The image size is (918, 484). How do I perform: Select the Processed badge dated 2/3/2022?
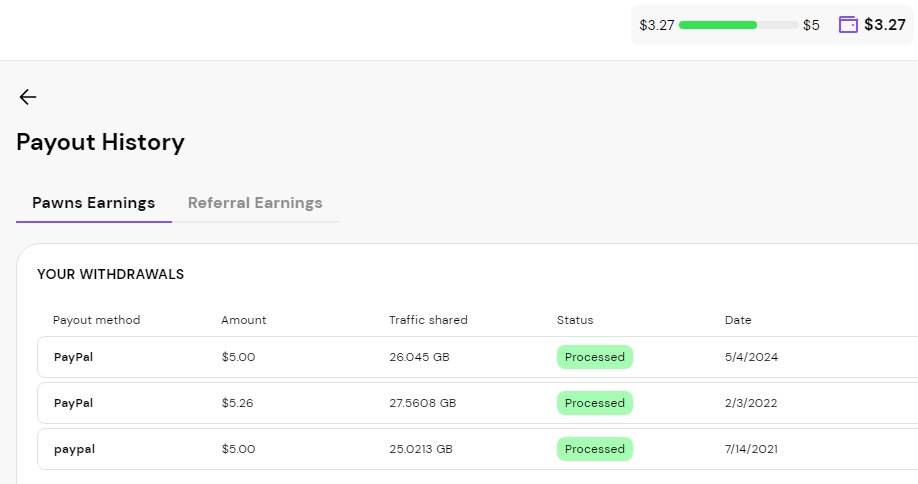tap(594, 403)
